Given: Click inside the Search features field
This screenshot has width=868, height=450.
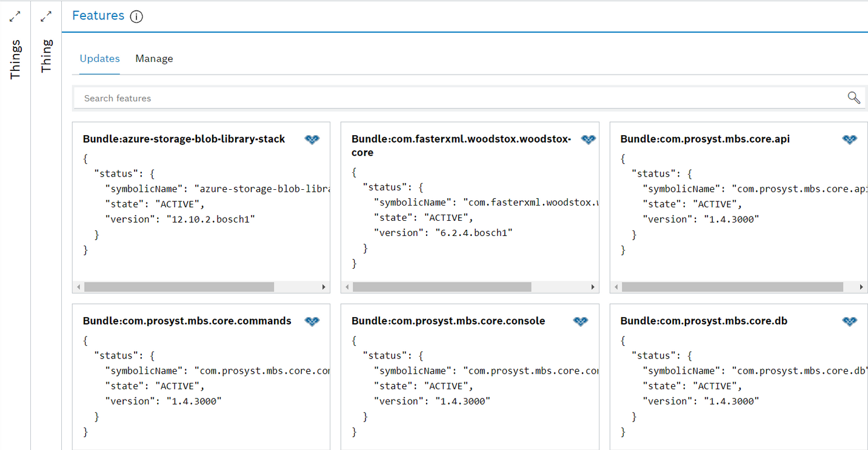Looking at the screenshot, I should (x=242, y=98).
